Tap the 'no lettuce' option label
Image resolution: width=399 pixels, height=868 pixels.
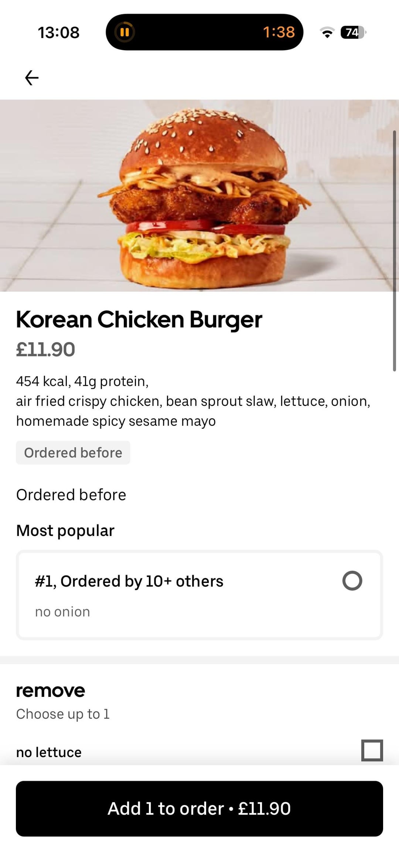pyautogui.click(x=49, y=752)
